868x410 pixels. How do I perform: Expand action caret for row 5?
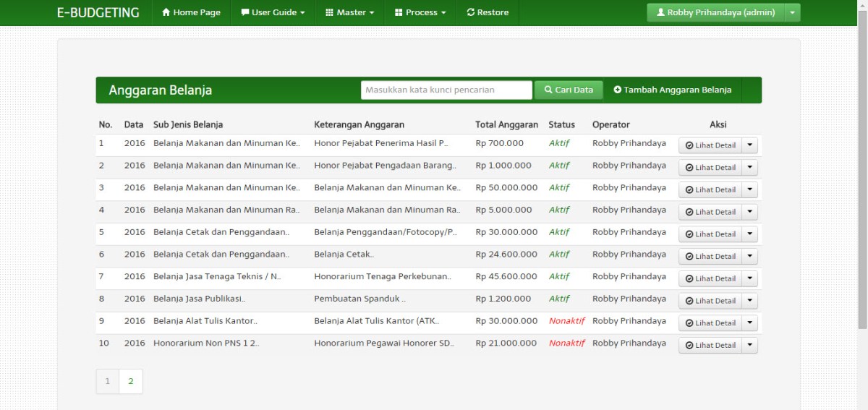pos(749,234)
